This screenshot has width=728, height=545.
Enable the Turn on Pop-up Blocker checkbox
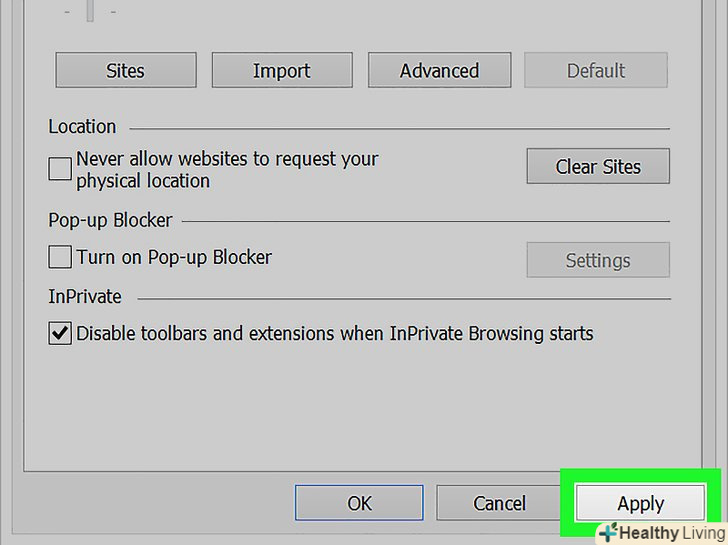coord(60,257)
